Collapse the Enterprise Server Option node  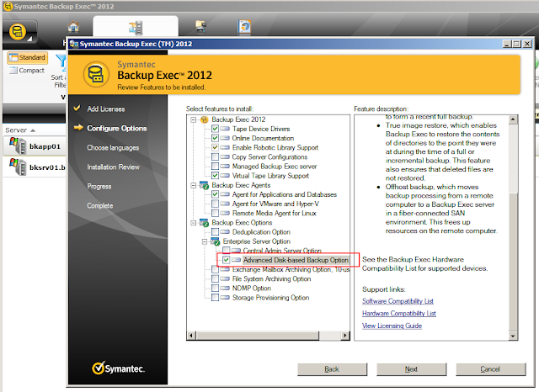pyautogui.click(x=205, y=241)
